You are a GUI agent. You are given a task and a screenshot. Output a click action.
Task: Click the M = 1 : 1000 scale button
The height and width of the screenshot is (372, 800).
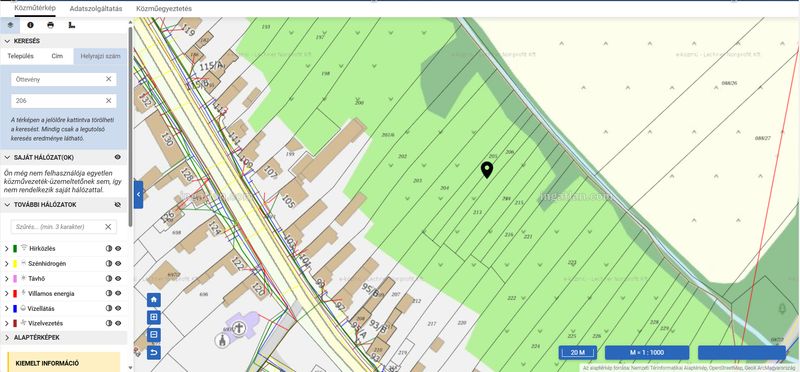pyautogui.click(x=647, y=353)
